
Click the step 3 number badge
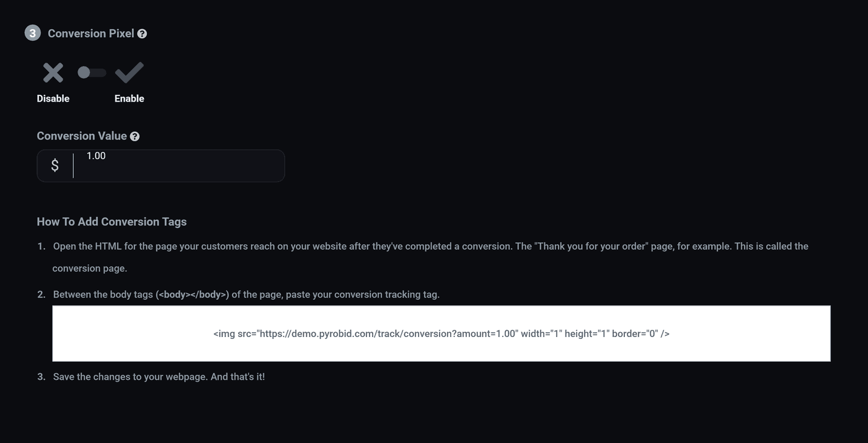(x=33, y=33)
